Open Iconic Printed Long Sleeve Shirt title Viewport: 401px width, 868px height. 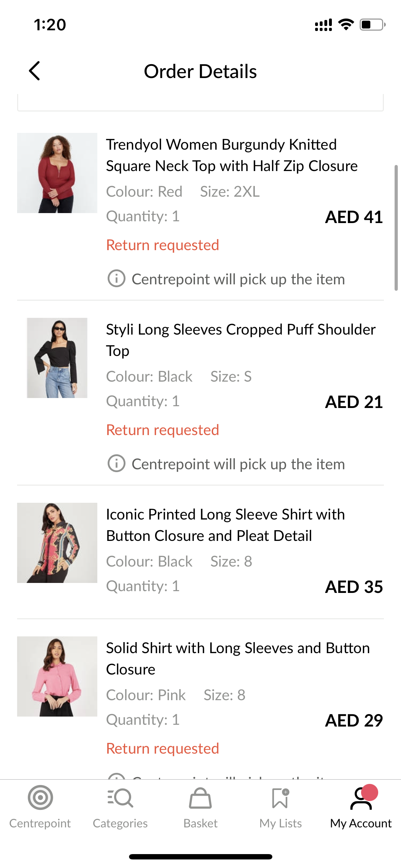click(x=225, y=525)
